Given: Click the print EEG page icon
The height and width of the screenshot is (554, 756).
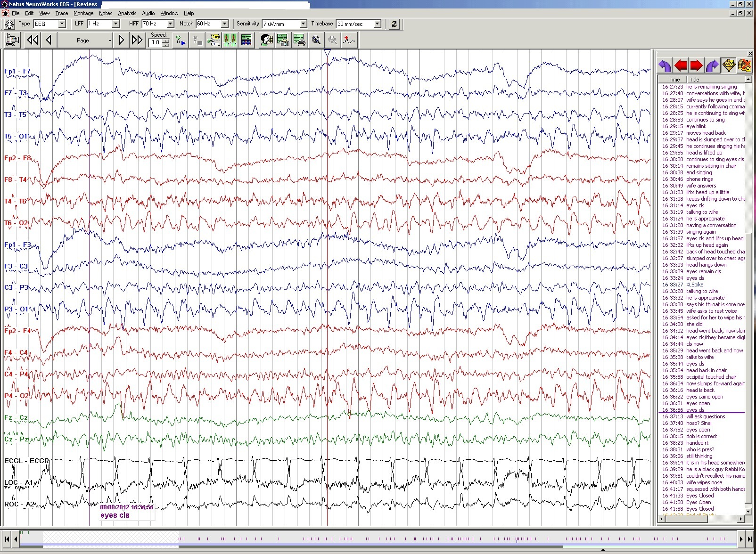Looking at the screenshot, I should coord(299,41).
